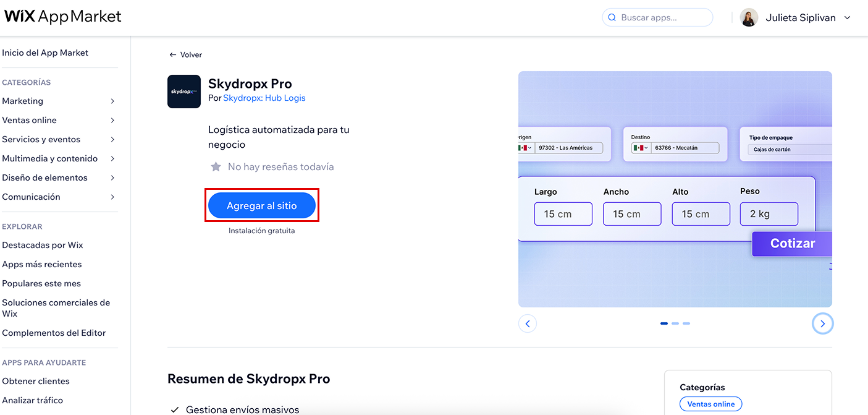Click Resumen de Skydropx Pro heading

coord(249,379)
